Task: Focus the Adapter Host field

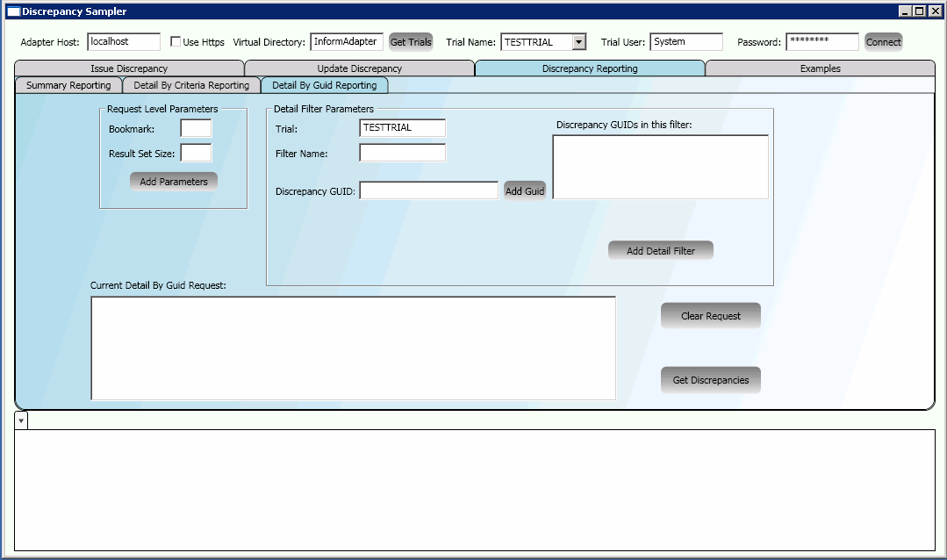Action: click(x=124, y=41)
